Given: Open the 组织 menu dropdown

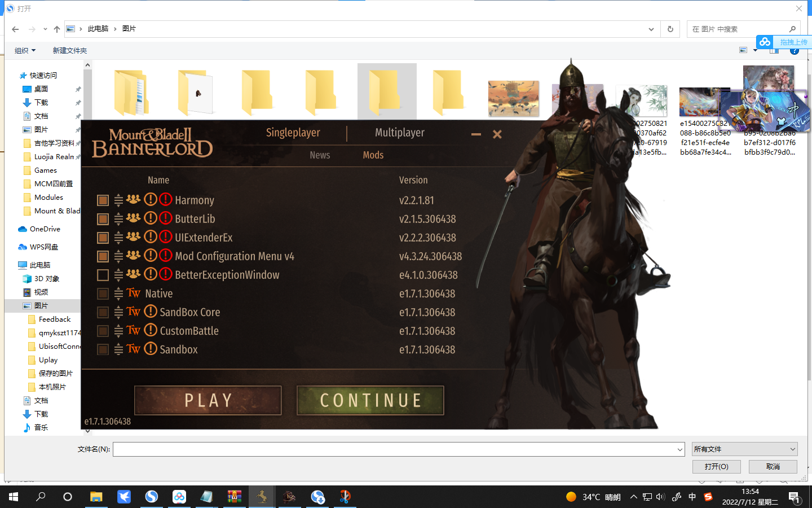Looking at the screenshot, I should click(x=25, y=51).
